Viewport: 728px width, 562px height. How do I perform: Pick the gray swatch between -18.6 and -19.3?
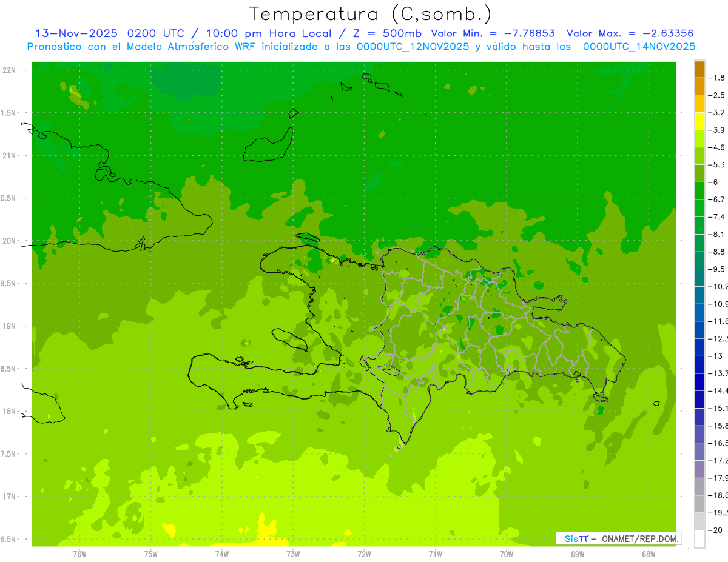pyautogui.click(x=699, y=504)
